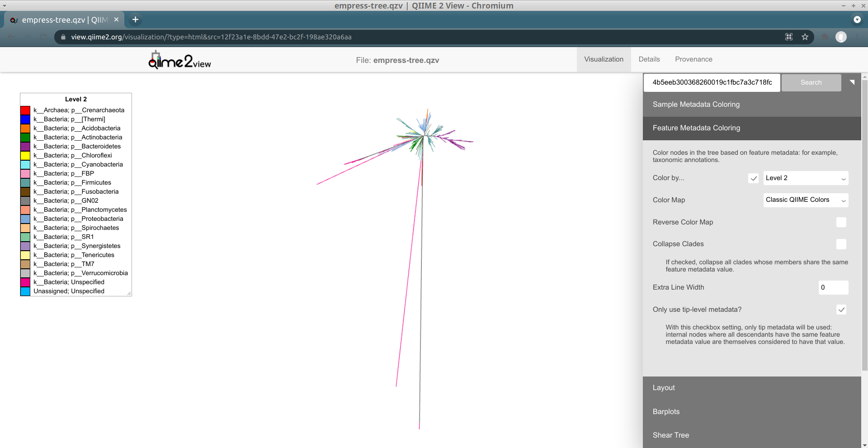Open the Classic QIIME Colors color map dropdown
Image resolution: width=868 pixels, height=448 pixels.
(x=805, y=200)
